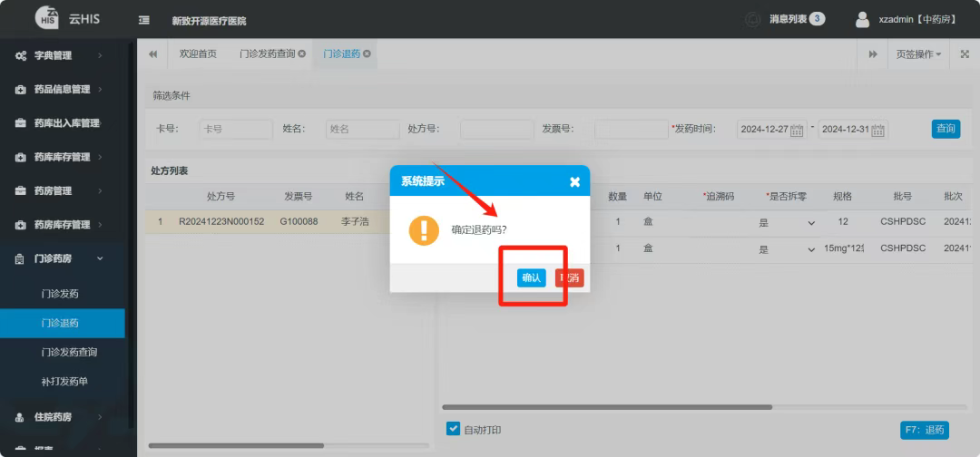Toggle the 自动打印 checkbox

453,429
